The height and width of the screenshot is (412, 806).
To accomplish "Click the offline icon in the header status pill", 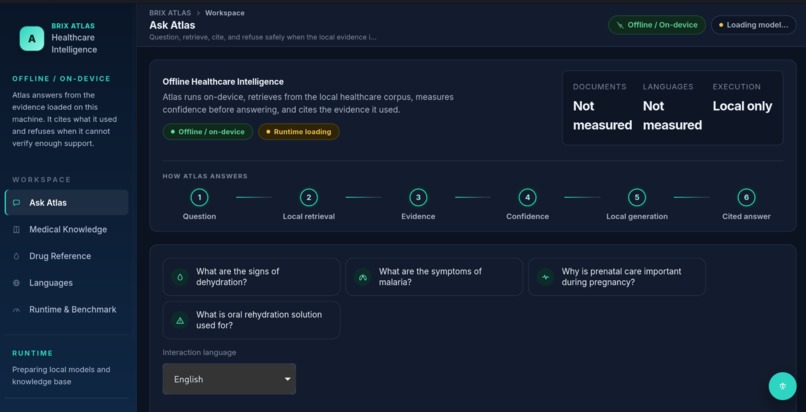I will tap(620, 25).
